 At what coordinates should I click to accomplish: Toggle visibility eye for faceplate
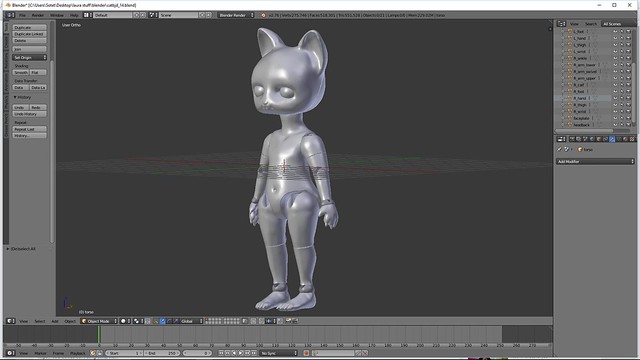coord(615,118)
